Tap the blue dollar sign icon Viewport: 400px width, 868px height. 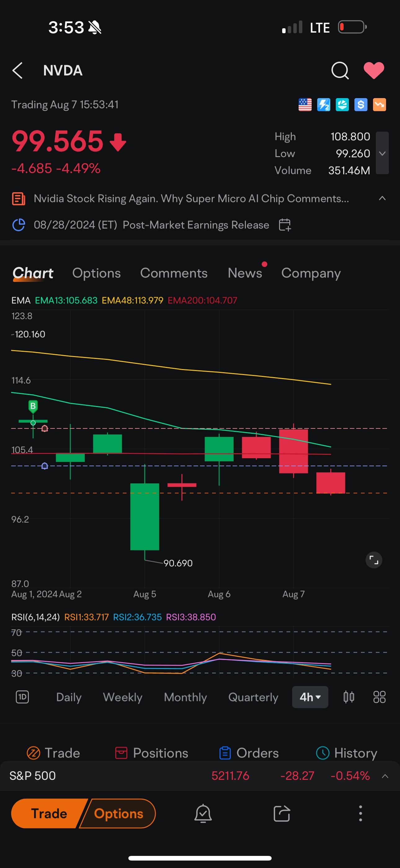361,105
